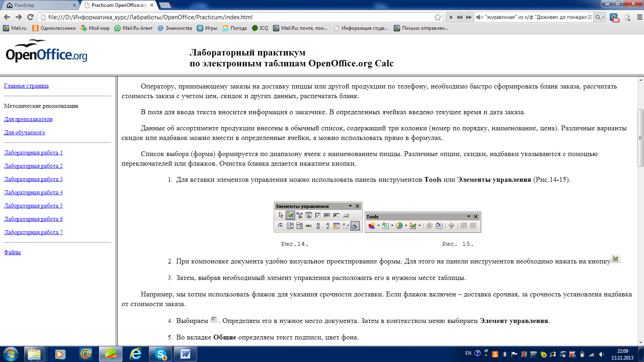The image size is (644, 362).
Task: Open the Игры bookmark
Action: (x=207, y=28)
